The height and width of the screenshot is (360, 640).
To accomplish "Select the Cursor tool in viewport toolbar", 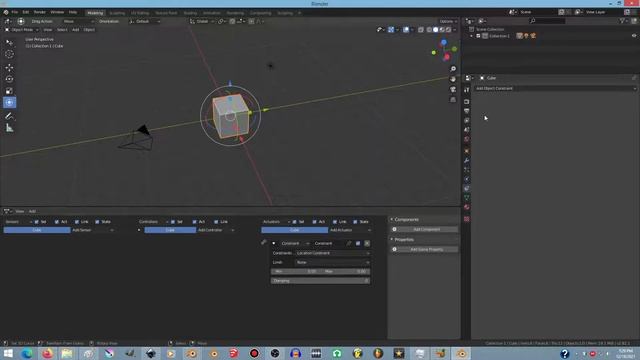I will [9, 54].
